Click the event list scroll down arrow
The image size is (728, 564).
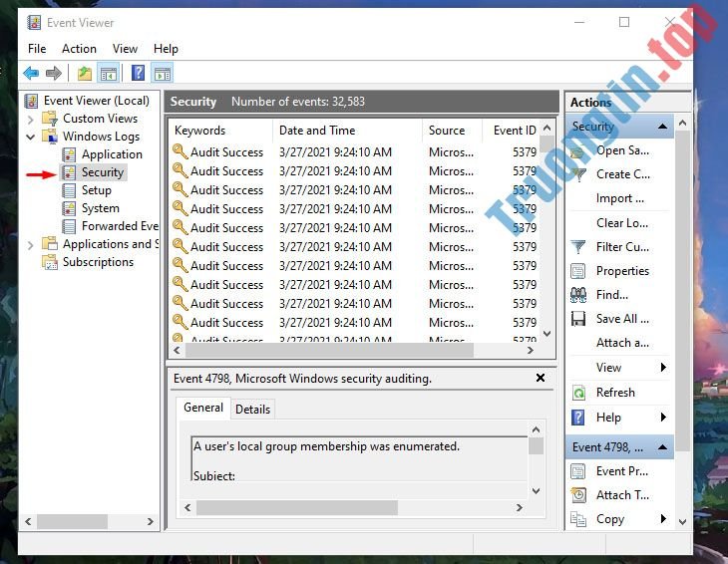[546, 334]
